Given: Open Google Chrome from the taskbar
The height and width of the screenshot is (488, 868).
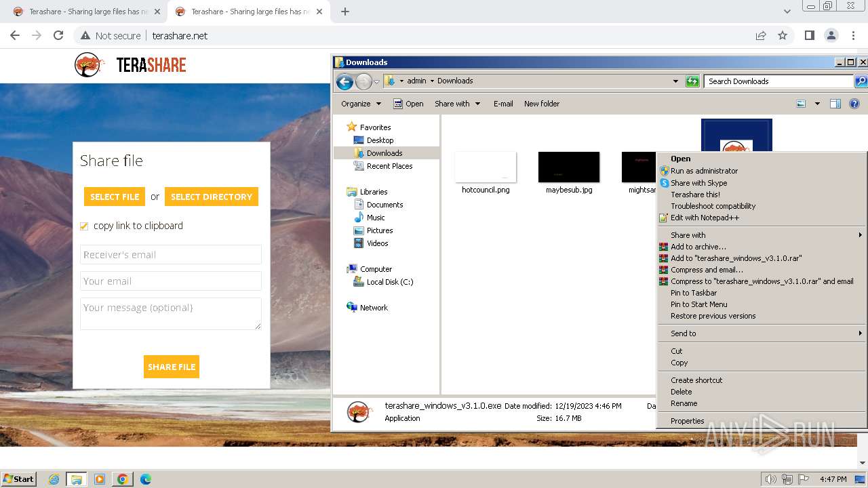Looking at the screenshot, I should (x=123, y=479).
